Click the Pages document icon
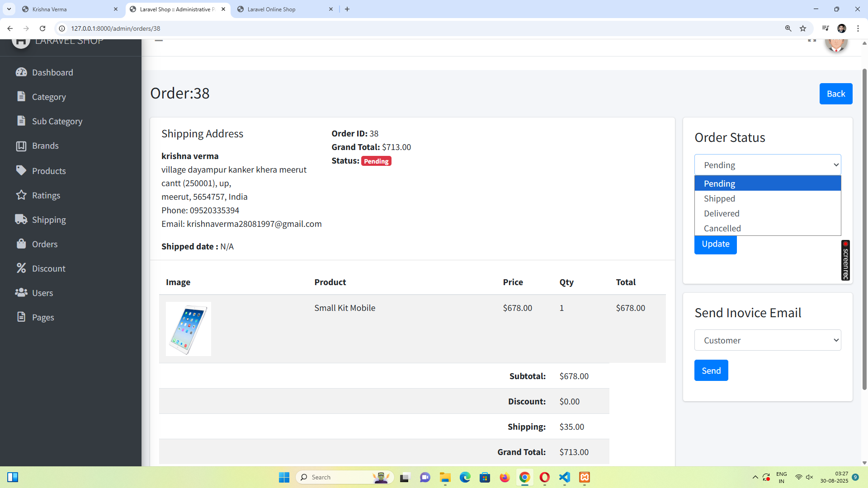The image size is (868, 488). coord(21,317)
